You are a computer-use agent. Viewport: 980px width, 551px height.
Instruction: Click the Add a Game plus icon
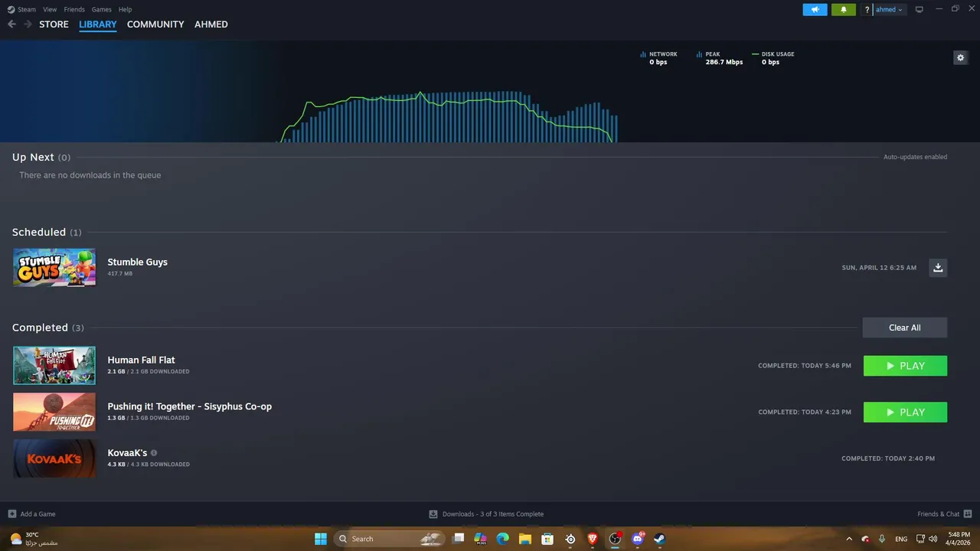(11, 514)
